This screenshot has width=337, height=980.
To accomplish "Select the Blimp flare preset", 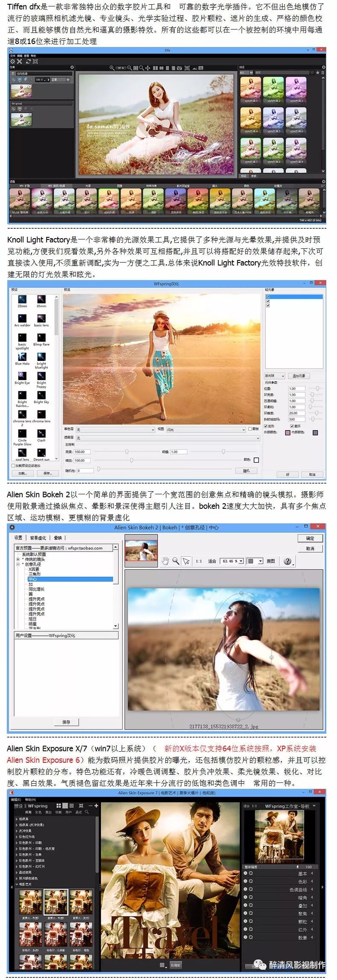I will pyautogui.click(x=41, y=339).
